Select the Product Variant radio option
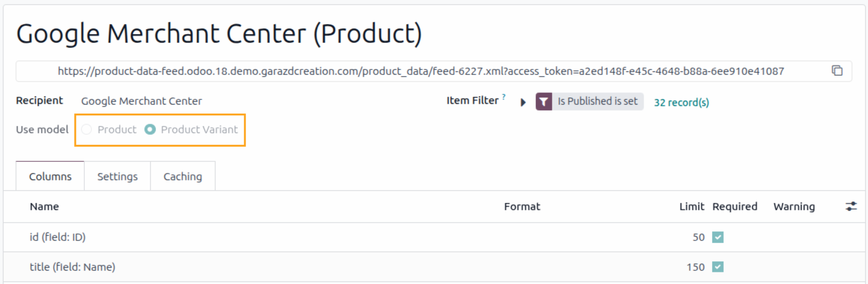 coord(150,130)
